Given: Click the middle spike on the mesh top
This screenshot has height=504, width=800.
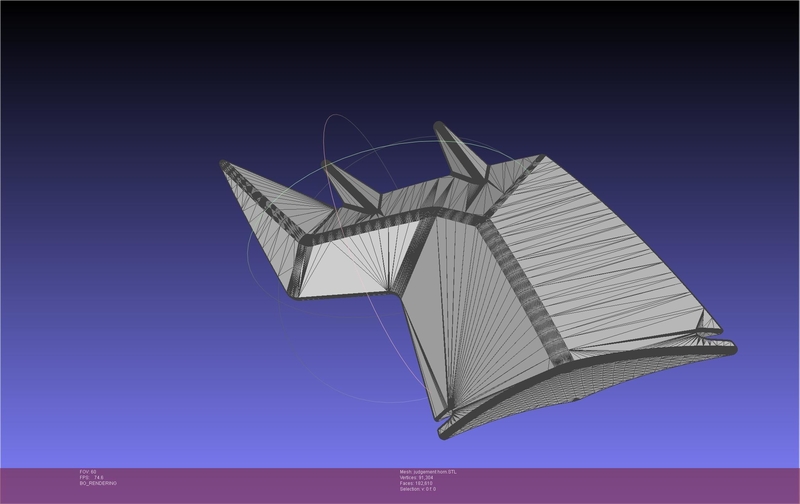Looking at the screenshot, I should click(x=328, y=166).
